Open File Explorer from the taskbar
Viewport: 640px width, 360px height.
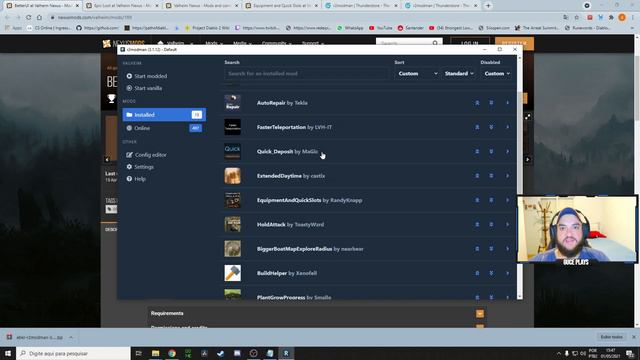(156, 353)
